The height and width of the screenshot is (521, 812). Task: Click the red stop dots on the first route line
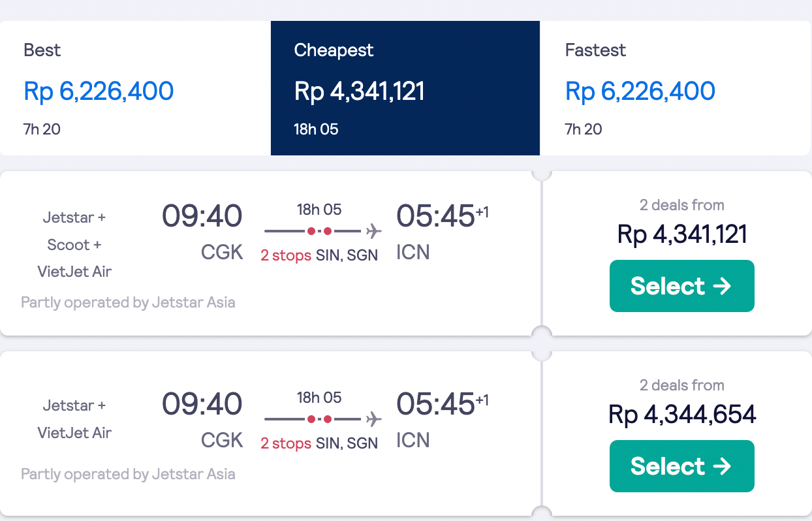coord(320,231)
